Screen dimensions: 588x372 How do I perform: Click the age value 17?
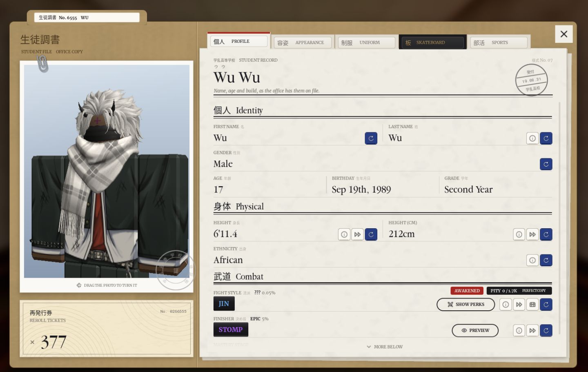pos(218,189)
